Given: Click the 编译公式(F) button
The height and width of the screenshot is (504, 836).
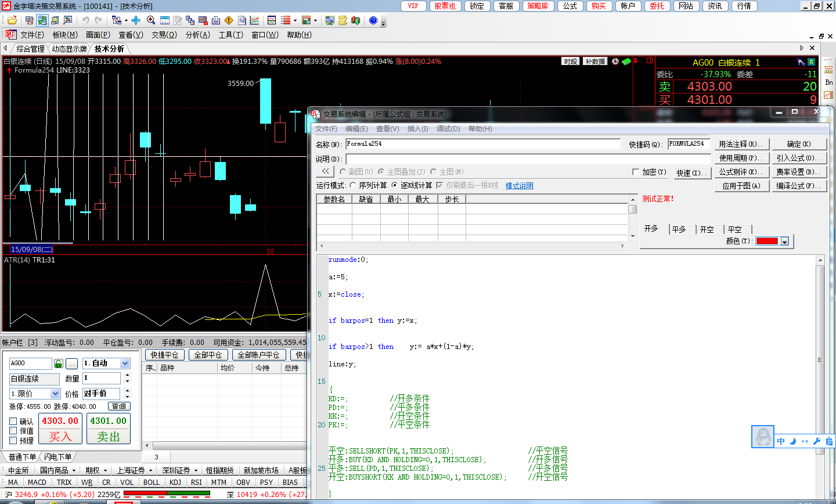Looking at the screenshot, I should pos(798,186).
